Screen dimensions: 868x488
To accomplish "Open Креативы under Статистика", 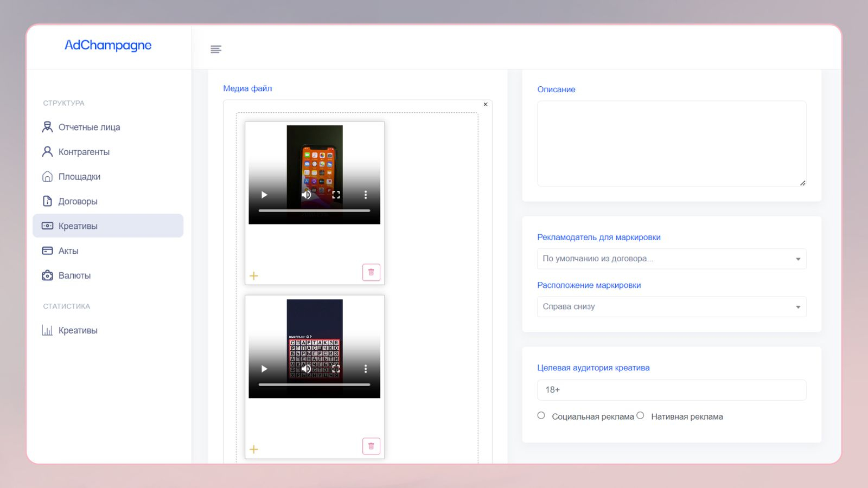I will click(x=78, y=330).
